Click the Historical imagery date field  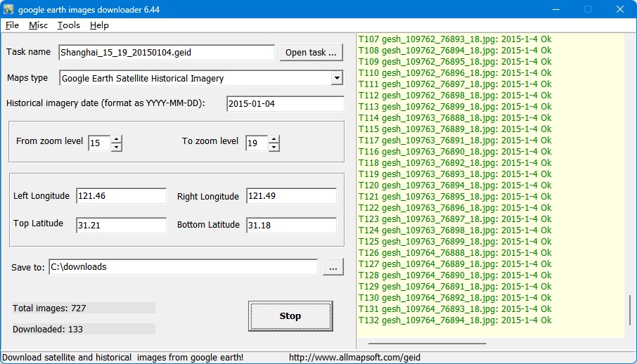(285, 103)
